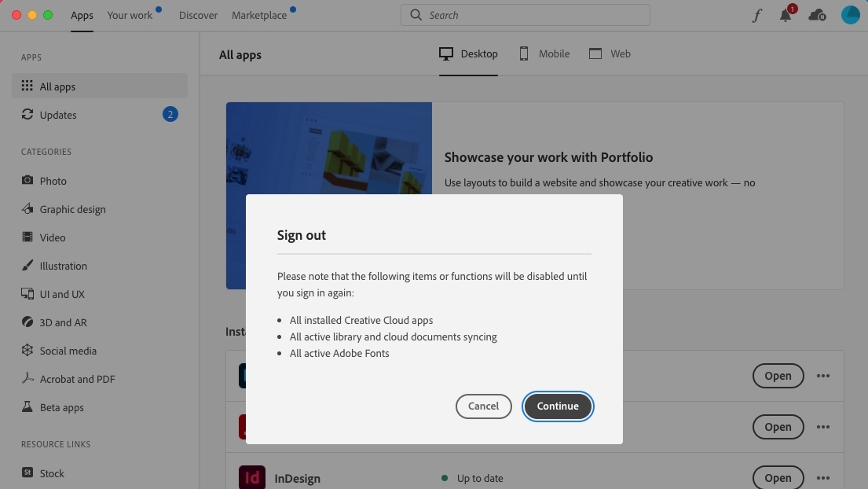Select Video category in sidebar
Screen dimensions: 868x489
[x=53, y=237]
